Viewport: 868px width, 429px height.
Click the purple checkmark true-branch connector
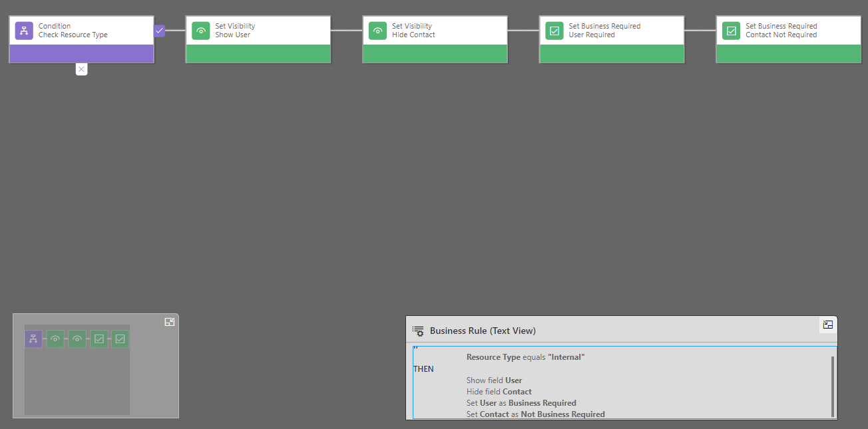159,31
